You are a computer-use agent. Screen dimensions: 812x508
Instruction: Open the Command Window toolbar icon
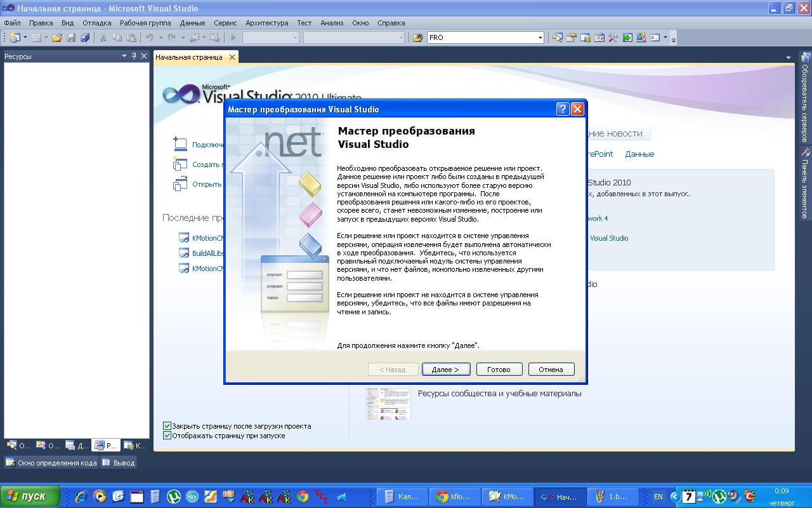[x=655, y=38]
